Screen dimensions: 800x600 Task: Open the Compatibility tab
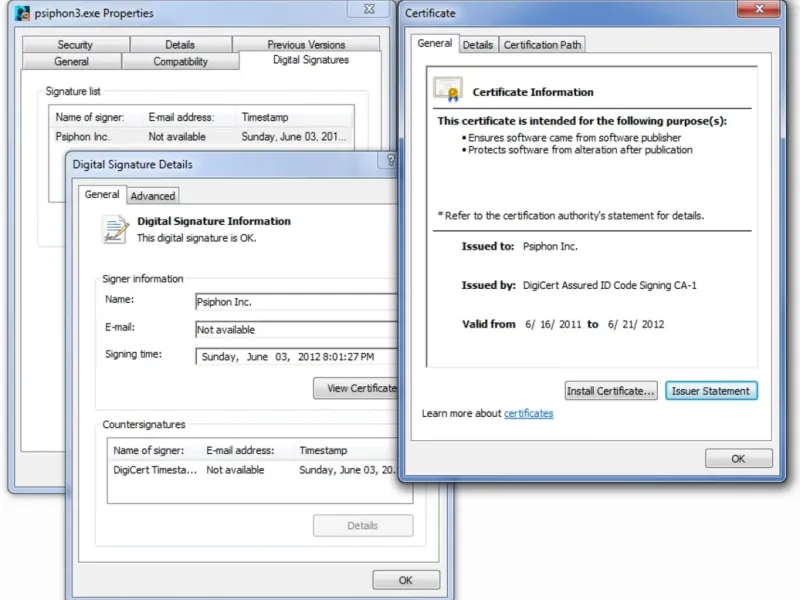point(181,61)
